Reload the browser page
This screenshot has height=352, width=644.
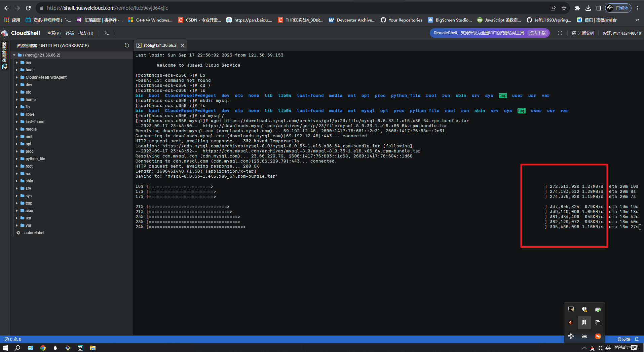tap(28, 8)
